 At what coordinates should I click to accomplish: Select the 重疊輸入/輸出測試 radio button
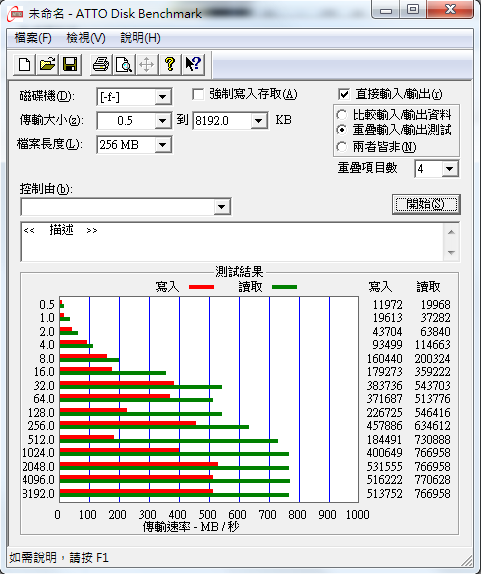(x=342, y=130)
